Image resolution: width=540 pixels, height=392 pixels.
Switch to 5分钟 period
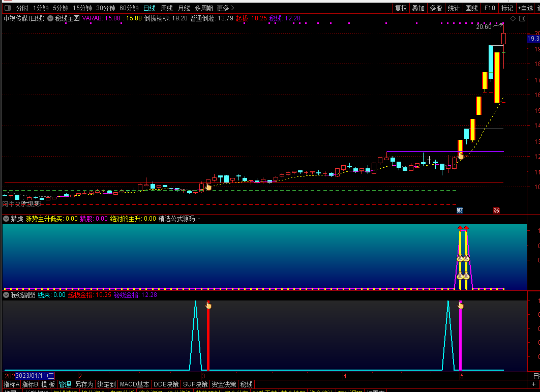coord(61,8)
